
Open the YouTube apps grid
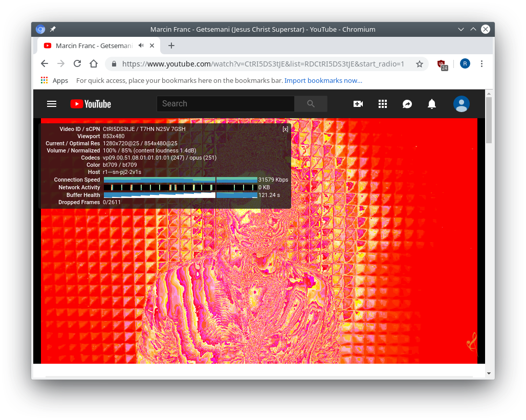click(383, 104)
